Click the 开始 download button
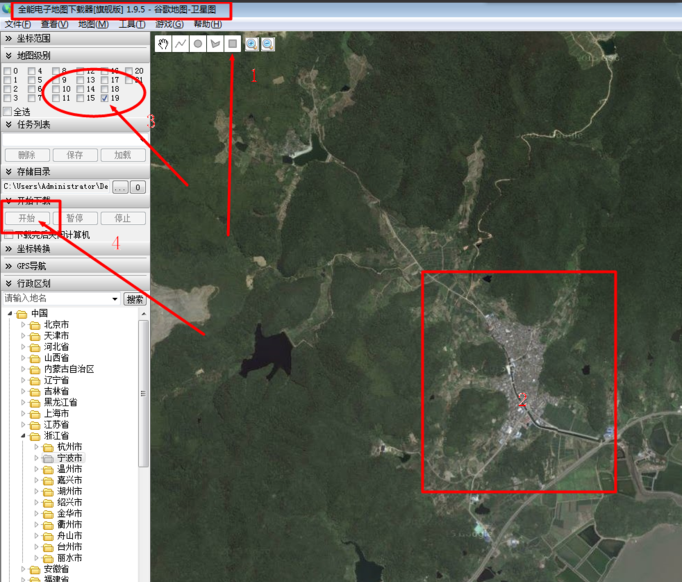Image resolution: width=682 pixels, height=582 pixels. [x=26, y=218]
